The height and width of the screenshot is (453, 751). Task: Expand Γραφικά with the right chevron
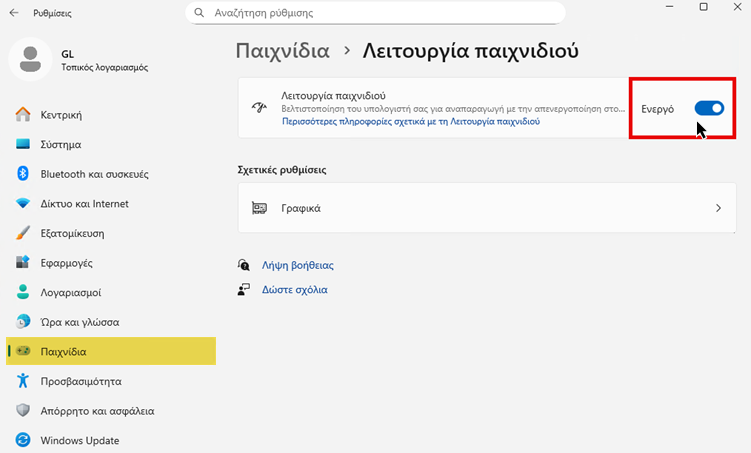718,209
